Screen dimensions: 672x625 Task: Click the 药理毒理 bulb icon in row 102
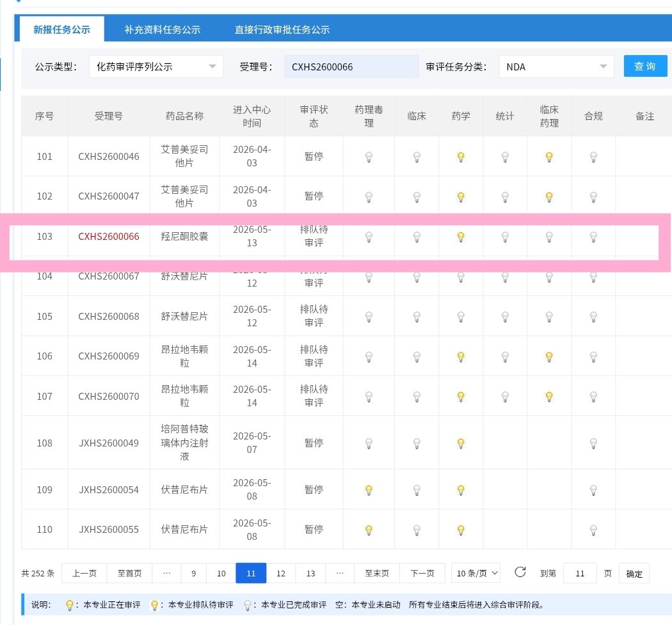coord(369,197)
